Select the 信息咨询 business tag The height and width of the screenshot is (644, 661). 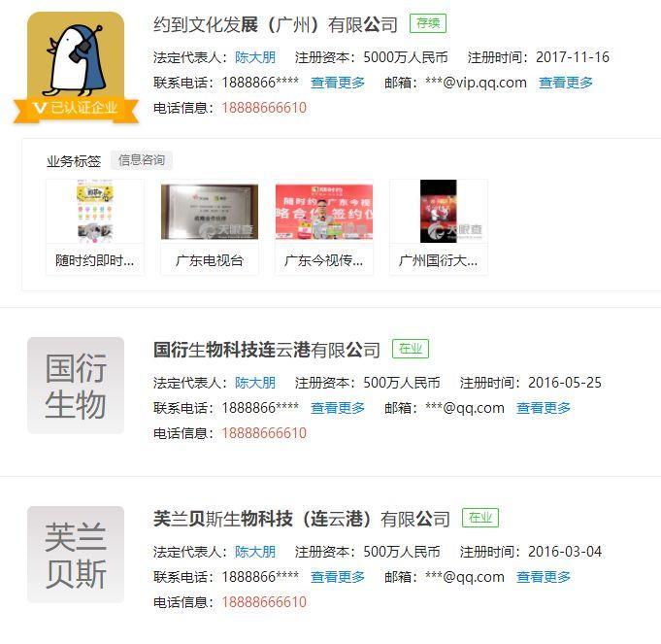(142, 160)
